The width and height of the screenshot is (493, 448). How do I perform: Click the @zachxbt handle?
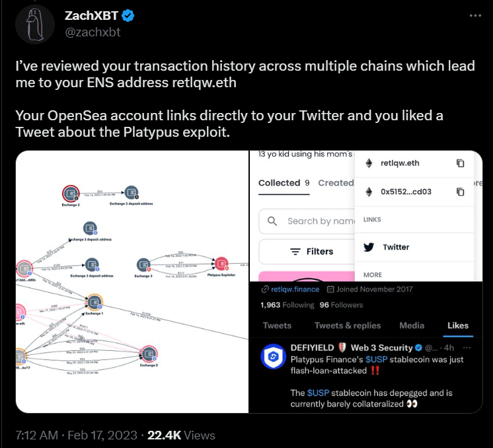[92, 32]
